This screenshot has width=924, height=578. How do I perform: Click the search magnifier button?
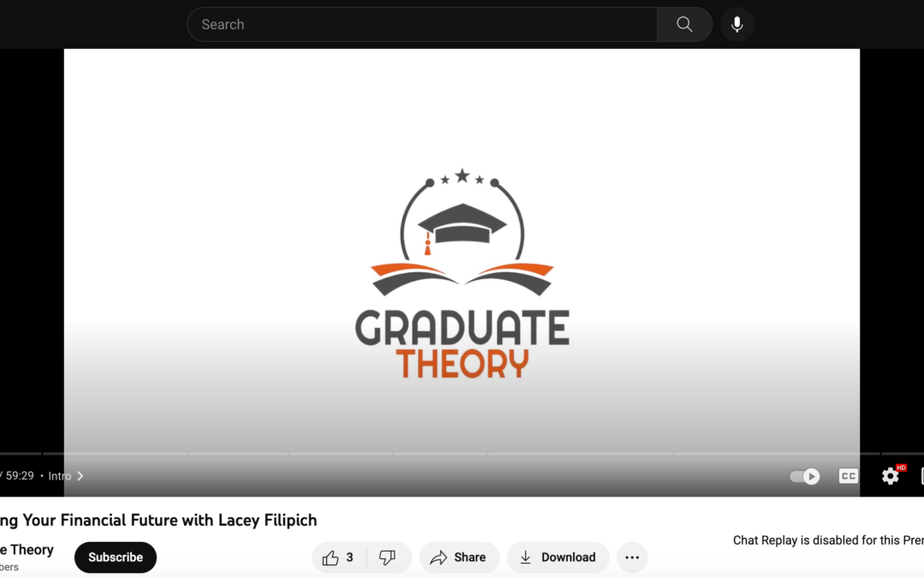point(684,24)
